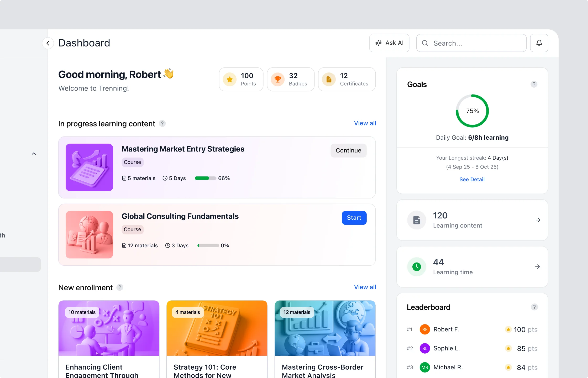588x378 pixels.
Task: Click the back arrow next to Dashboard
Action: tap(48, 43)
